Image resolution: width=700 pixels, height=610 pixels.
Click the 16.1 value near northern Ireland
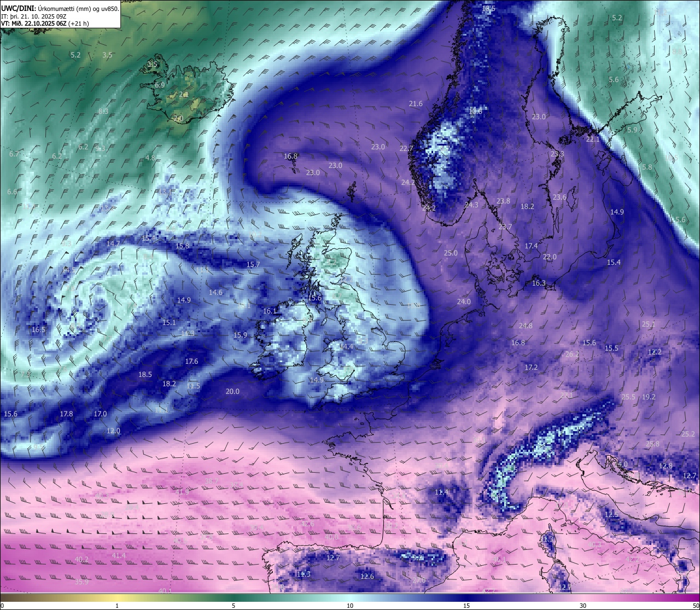click(270, 311)
